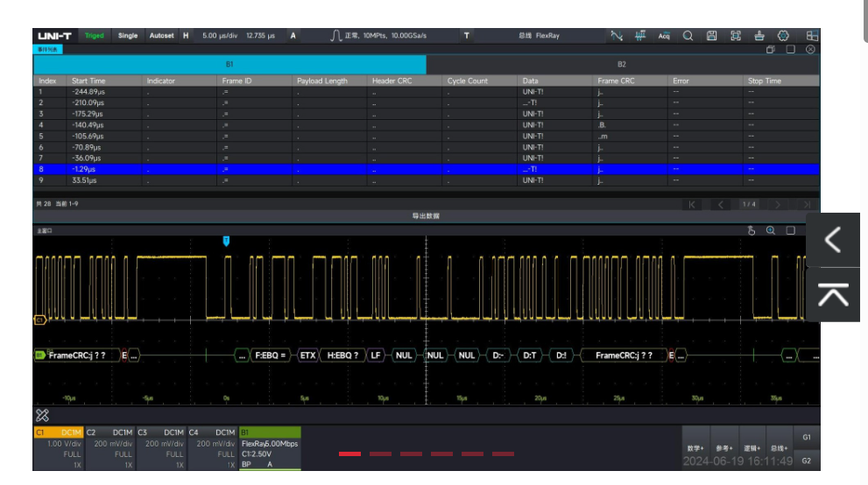The image size is (868, 485).
Task: Click the 事件列表 event list tab
Action: click(47, 49)
